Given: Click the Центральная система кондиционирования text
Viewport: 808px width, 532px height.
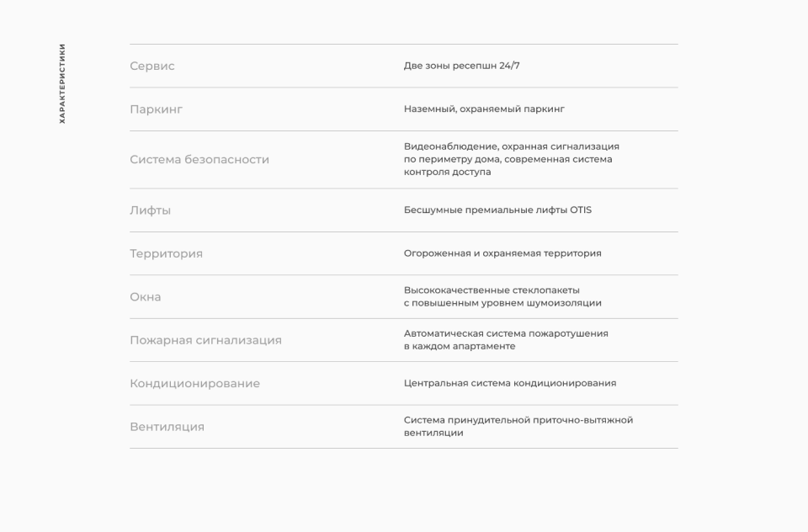Looking at the screenshot, I should pyautogui.click(x=510, y=383).
